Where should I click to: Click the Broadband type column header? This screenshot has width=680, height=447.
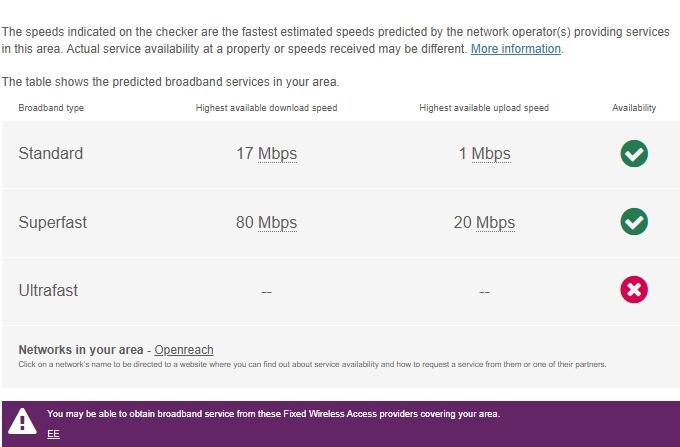point(51,108)
